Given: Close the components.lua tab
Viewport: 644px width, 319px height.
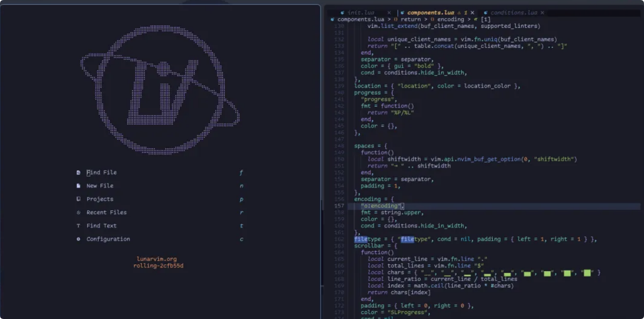Looking at the screenshot, I should tap(472, 13).
